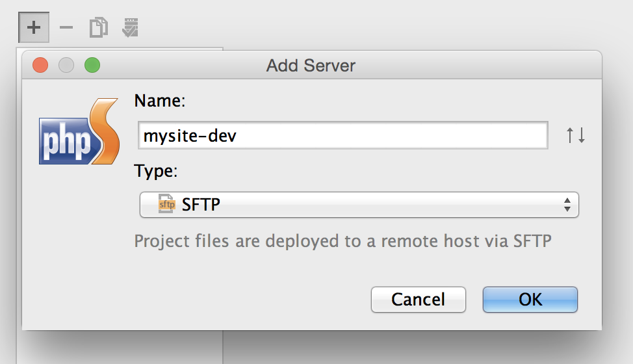This screenshot has width=633, height=364.
Task: Click the plus Add server toolbar icon
Action: [x=34, y=27]
